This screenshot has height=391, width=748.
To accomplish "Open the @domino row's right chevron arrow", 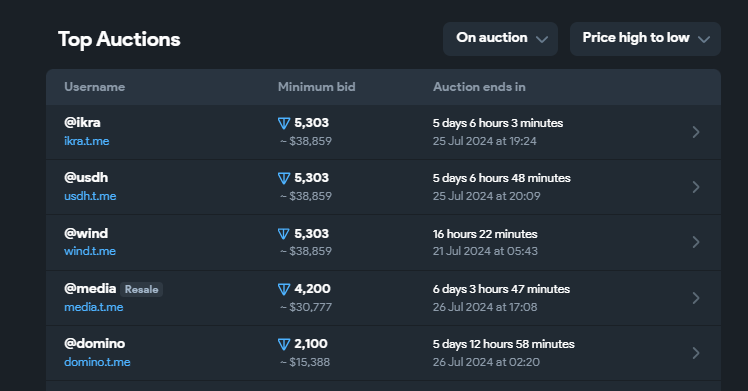I will click(x=696, y=353).
